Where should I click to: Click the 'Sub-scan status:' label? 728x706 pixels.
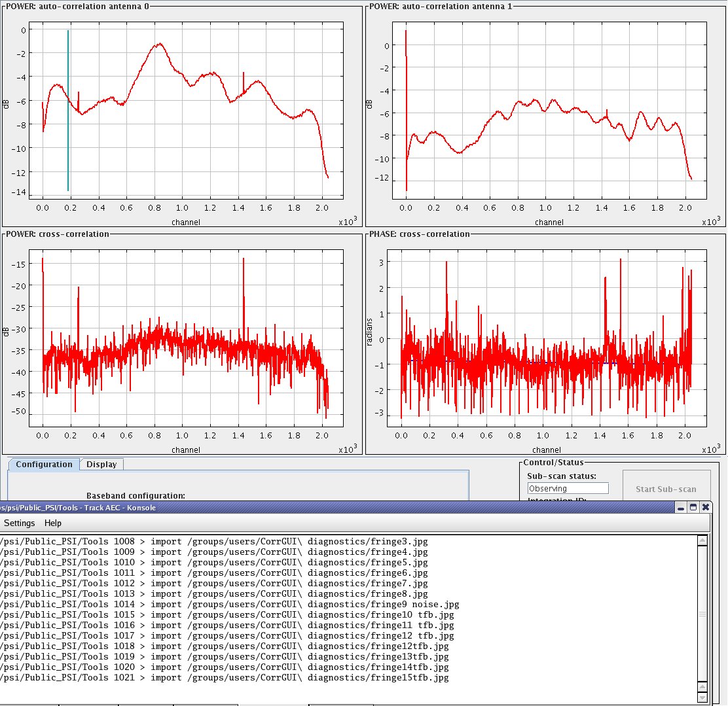pos(562,476)
